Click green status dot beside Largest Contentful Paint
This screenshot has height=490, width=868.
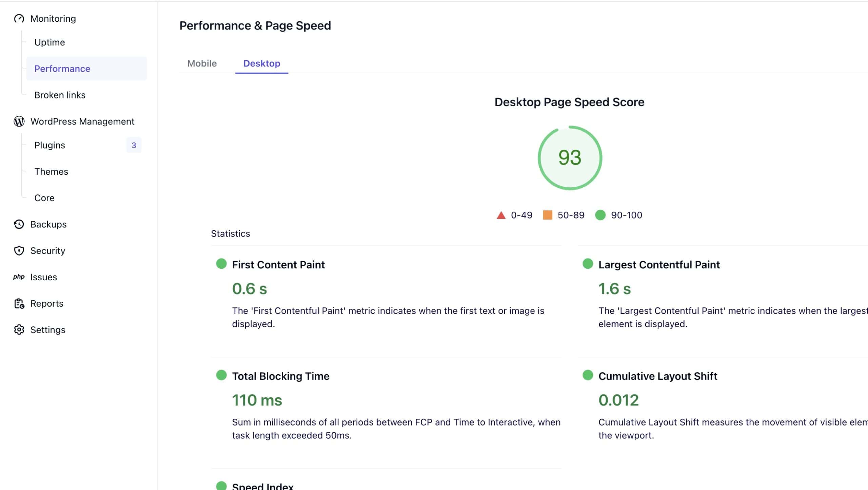point(588,264)
